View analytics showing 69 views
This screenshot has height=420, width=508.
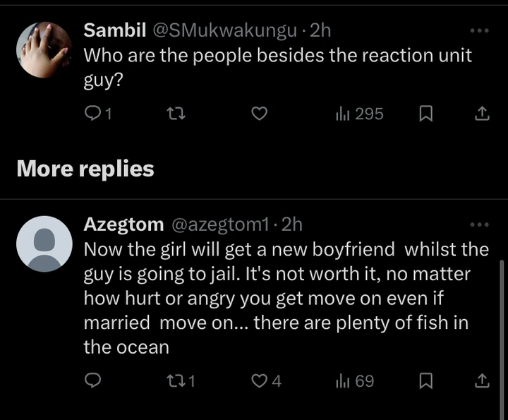[355, 380]
